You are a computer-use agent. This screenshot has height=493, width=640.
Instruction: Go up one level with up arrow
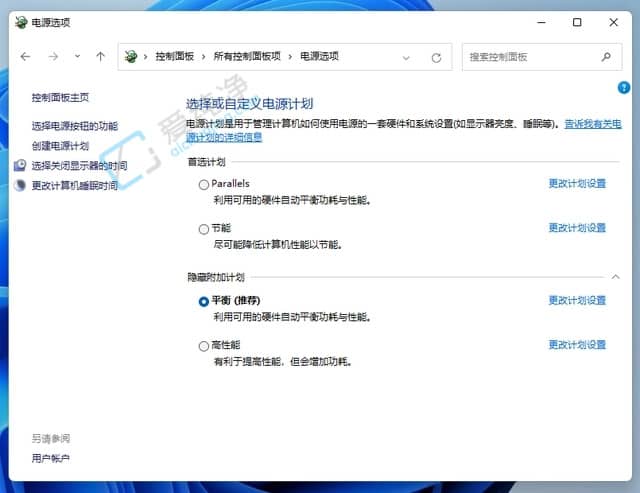[x=100, y=56]
